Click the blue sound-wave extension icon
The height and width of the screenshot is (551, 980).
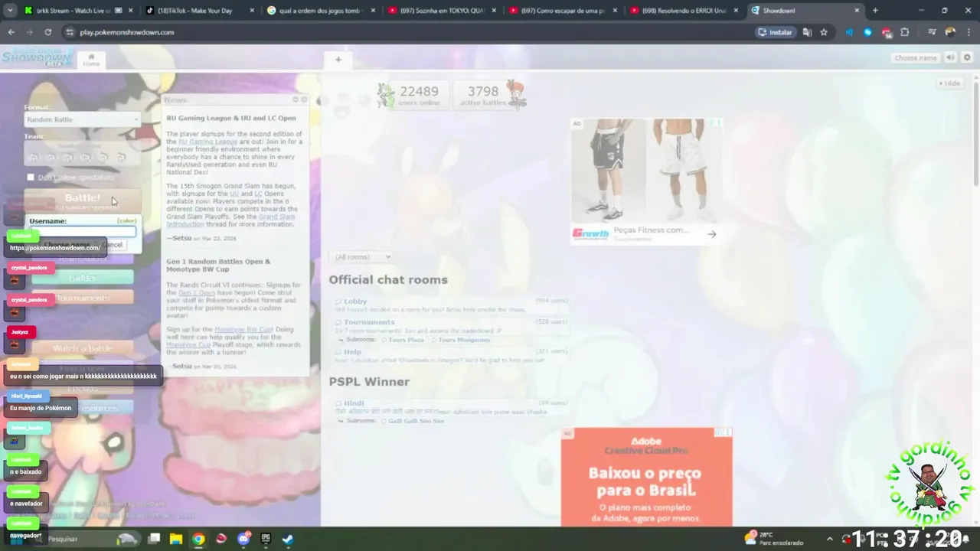[x=849, y=32]
